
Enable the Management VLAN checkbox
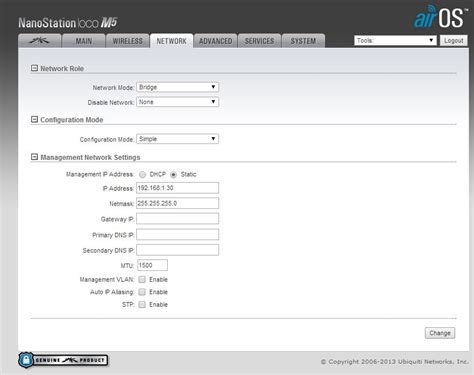[142, 279]
